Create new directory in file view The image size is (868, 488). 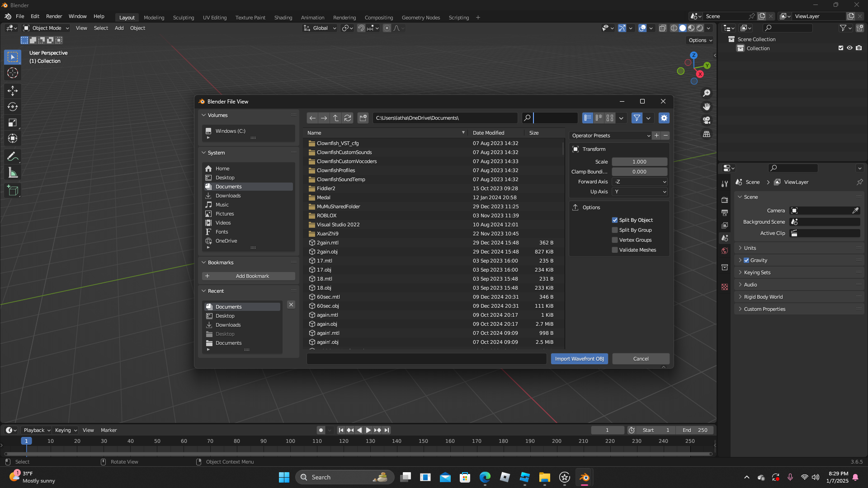point(363,118)
